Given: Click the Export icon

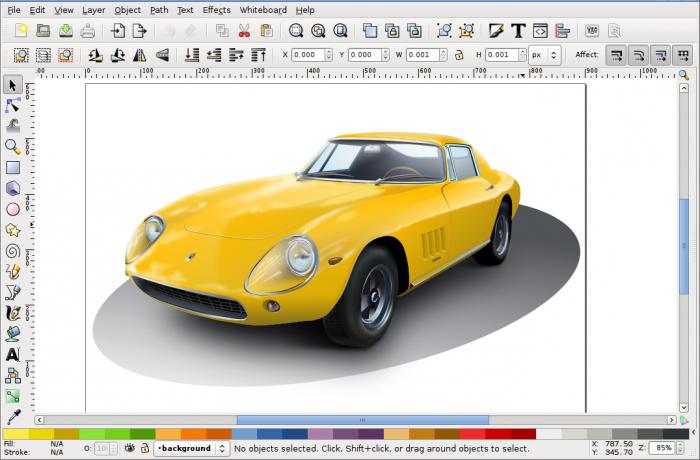Looking at the screenshot, I should pyautogui.click(x=140, y=31).
